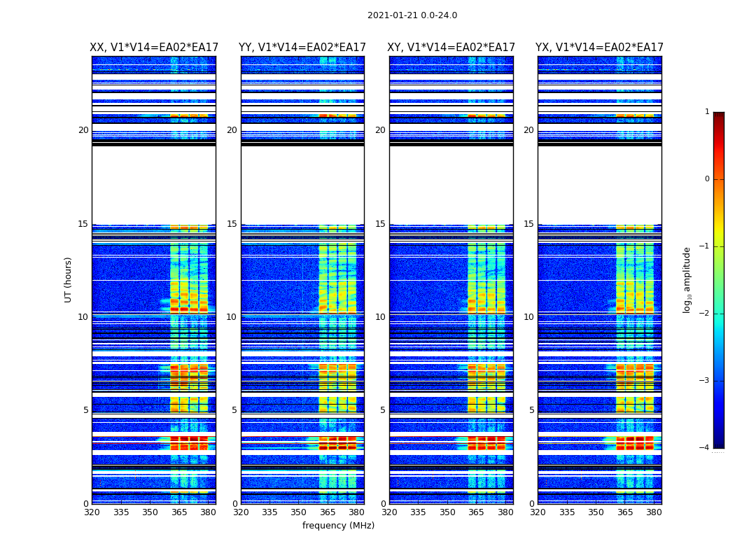The image size is (735, 560).
Task: Click the dark blue bottom of the colorbar
Action: [718, 441]
